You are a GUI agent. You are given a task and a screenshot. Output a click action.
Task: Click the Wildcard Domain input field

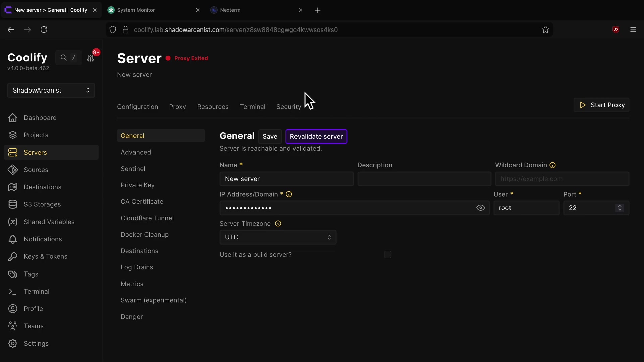[562, 179]
